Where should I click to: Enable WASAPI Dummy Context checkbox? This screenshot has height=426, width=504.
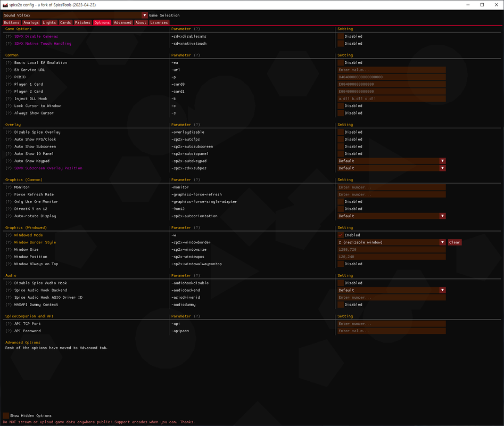(341, 305)
